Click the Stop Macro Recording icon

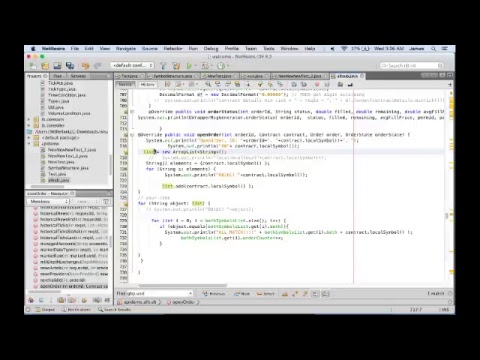coord(327,85)
